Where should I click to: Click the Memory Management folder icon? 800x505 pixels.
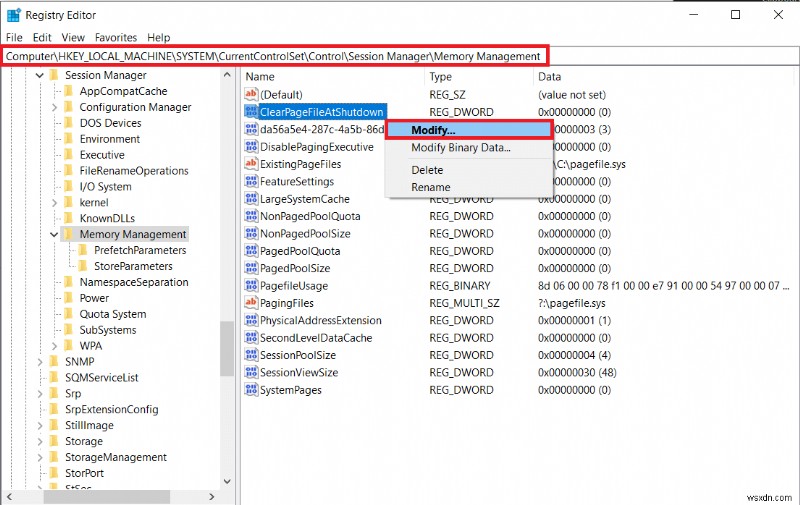pos(68,234)
